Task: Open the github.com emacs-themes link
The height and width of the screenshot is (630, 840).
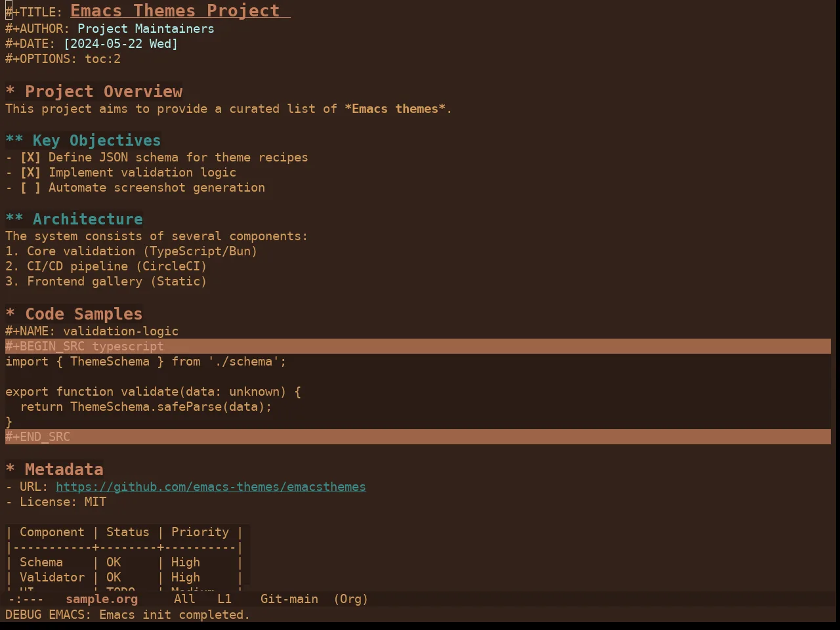Action: coord(211,487)
